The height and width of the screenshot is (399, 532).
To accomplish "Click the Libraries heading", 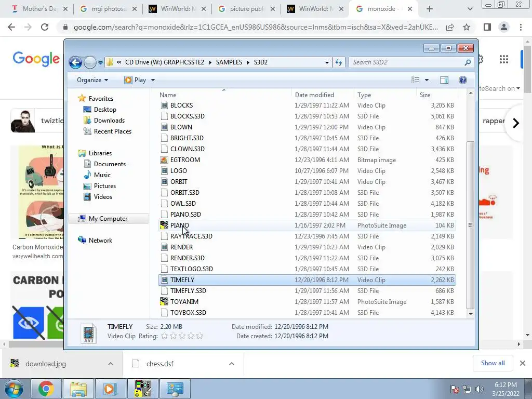I will tap(95, 153).
